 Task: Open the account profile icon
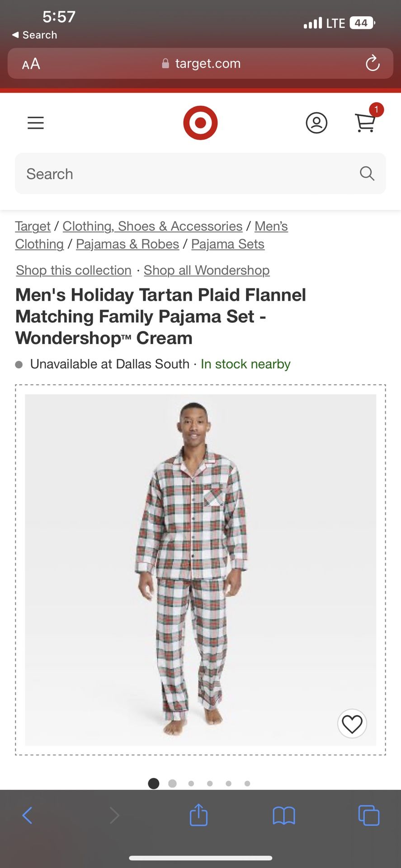(316, 123)
